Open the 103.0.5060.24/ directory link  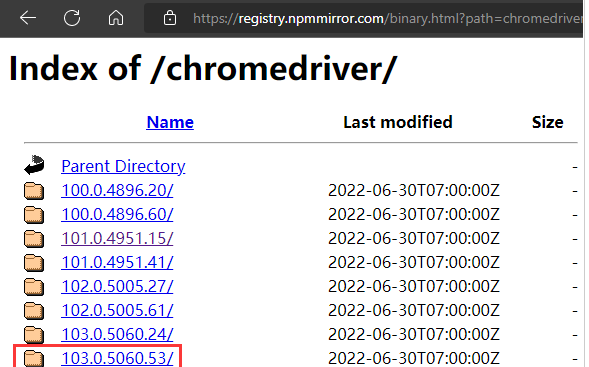point(117,334)
